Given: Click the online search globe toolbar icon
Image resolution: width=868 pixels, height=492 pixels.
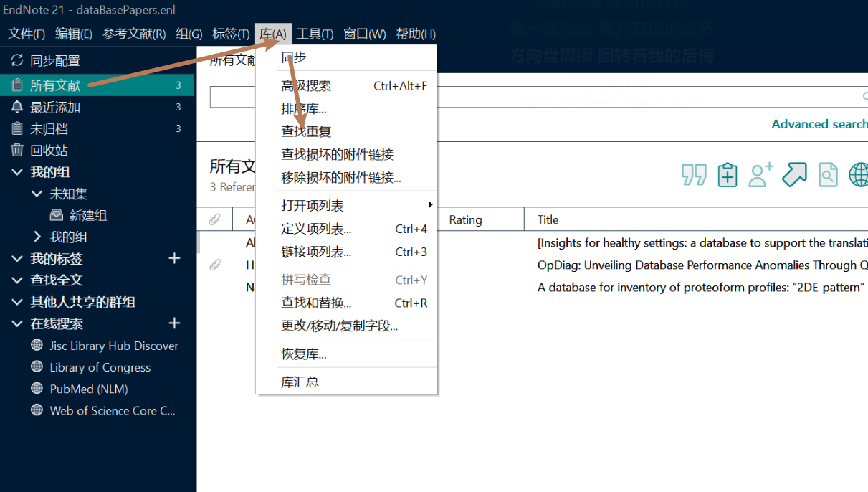Looking at the screenshot, I should pyautogui.click(x=859, y=175).
